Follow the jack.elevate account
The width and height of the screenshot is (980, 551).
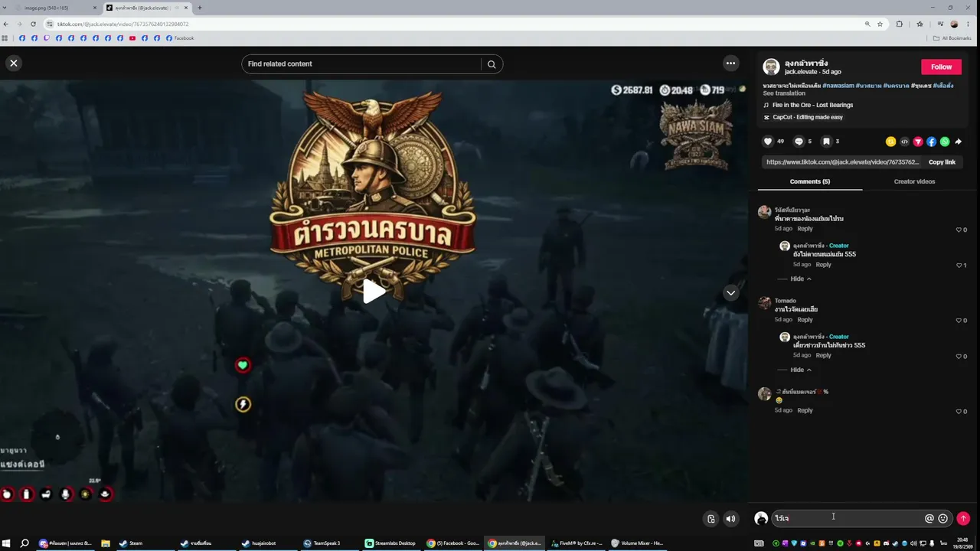click(x=941, y=67)
